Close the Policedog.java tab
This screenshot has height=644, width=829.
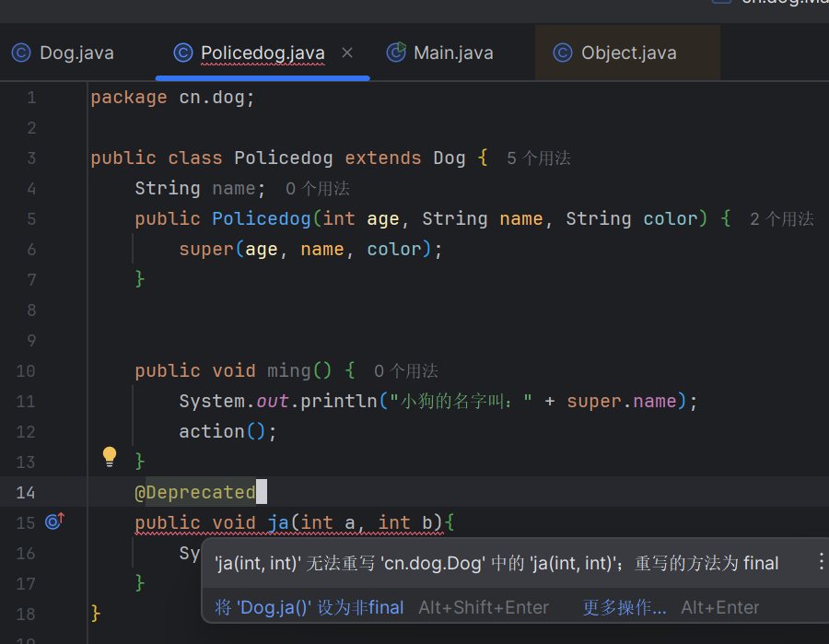(x=347, y=53)
